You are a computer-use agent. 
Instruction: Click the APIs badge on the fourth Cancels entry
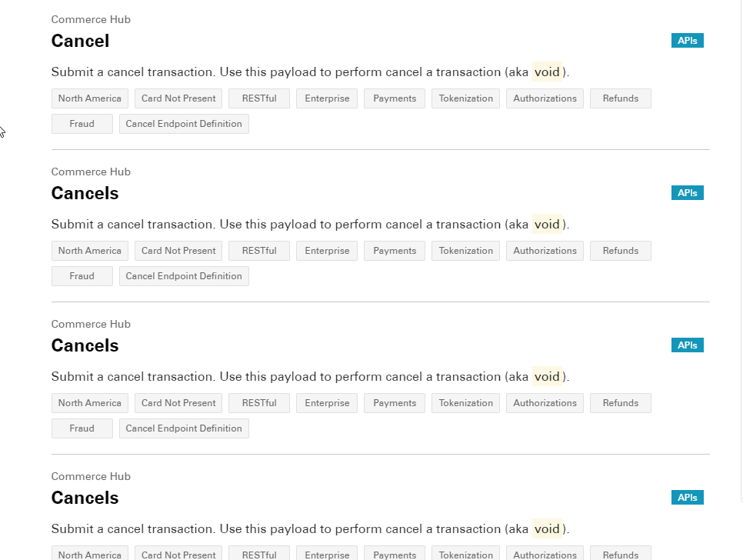[687, 497]
